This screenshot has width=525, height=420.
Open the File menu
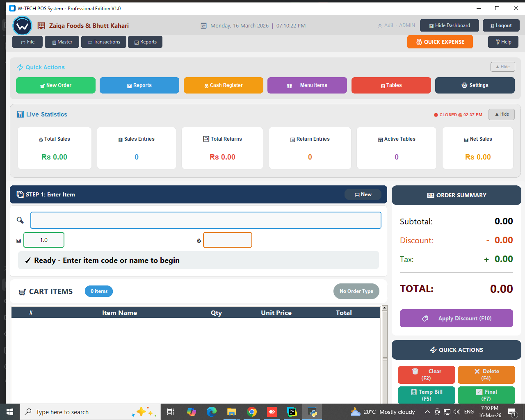coord(27,42)
